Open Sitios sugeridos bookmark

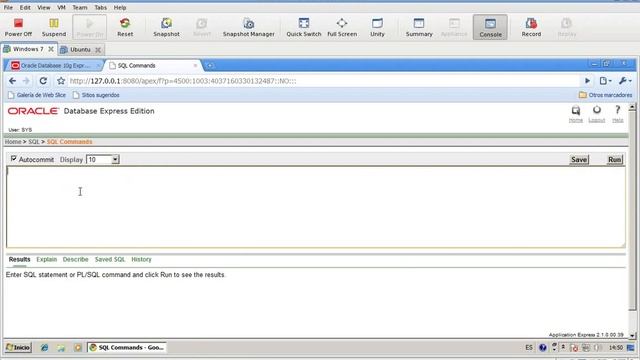click(x=96, y=95)
